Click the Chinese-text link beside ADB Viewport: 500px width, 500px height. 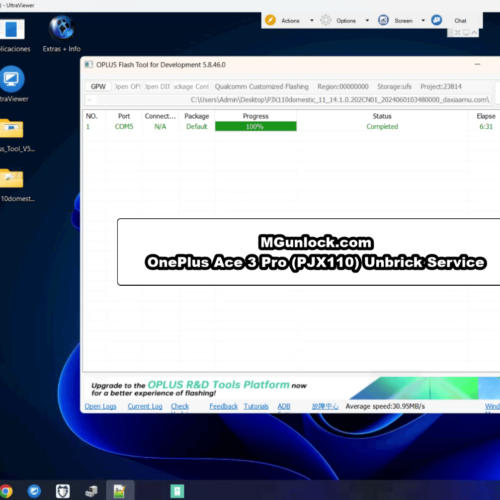point(325,406)
